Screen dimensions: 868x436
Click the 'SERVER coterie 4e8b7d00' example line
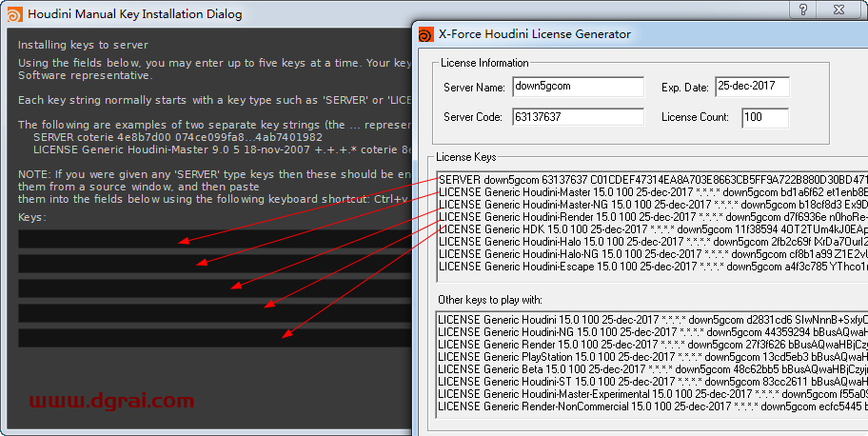[x=178, y=137]
